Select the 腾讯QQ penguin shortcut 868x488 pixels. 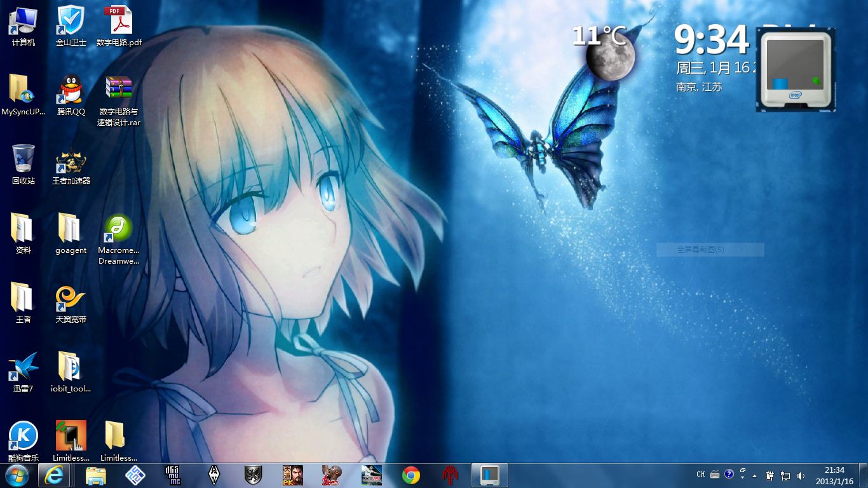pyautogui.click(x=71, y=95)
